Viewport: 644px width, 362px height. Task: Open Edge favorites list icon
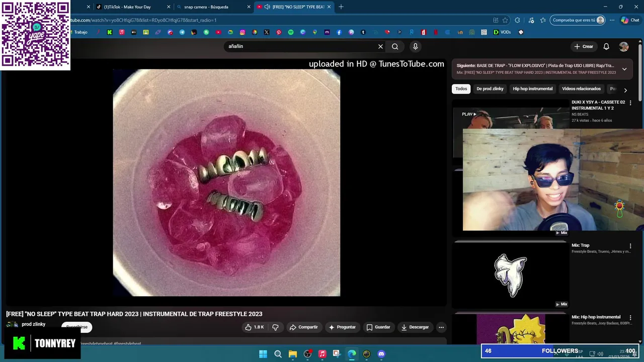pos(543,20)
